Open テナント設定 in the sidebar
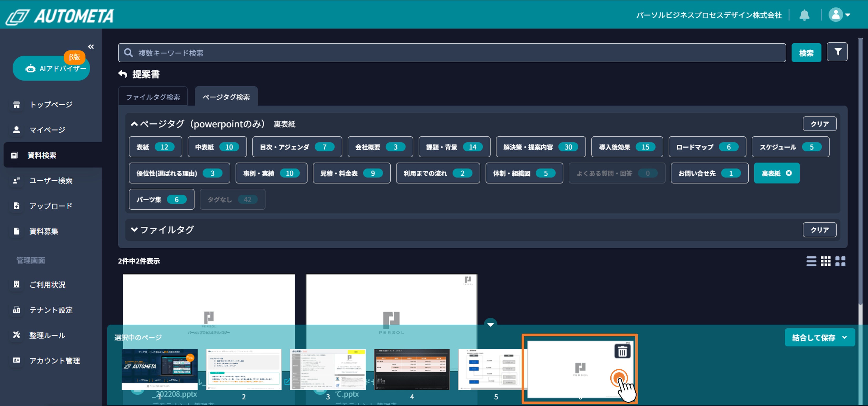868x406 pixels. click(x=51, y=310)
